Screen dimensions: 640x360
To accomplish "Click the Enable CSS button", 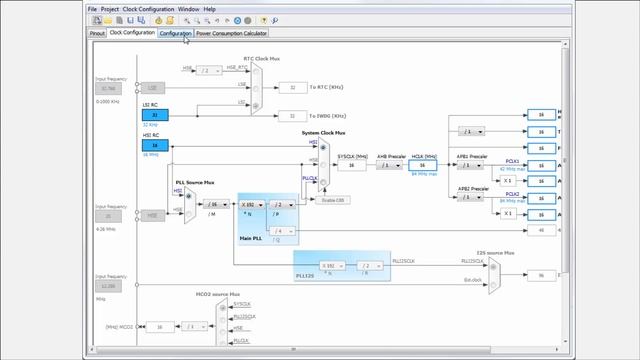I will [x=333, y=200].
